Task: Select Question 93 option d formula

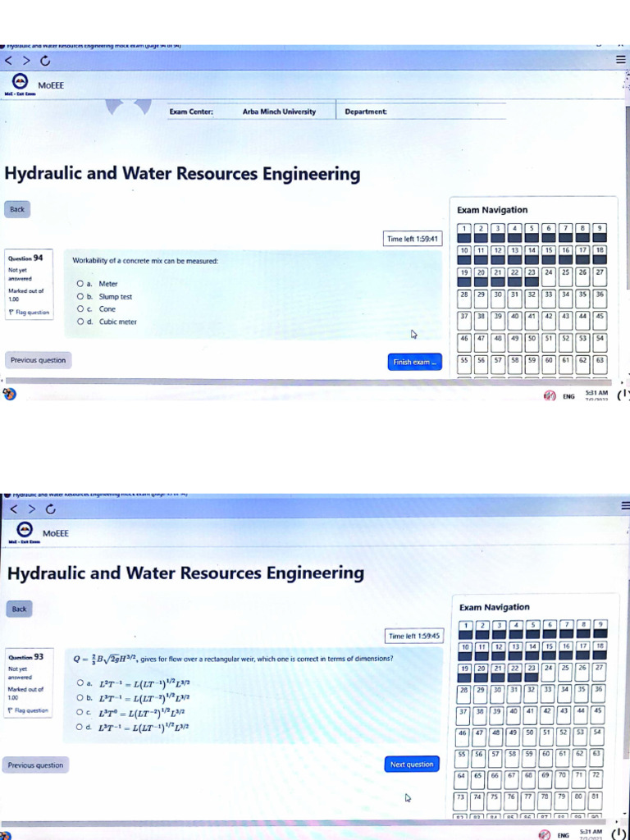Action: click(81, 728)
